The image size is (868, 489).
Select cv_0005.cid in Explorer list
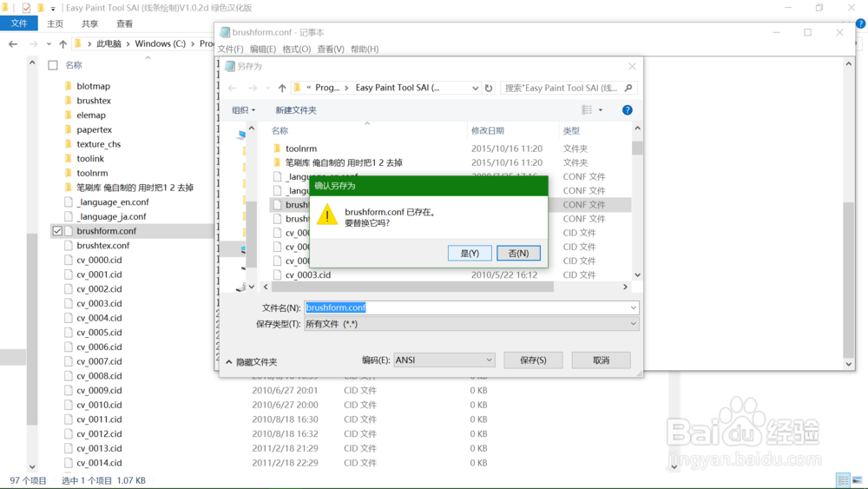tap(99, 333)
